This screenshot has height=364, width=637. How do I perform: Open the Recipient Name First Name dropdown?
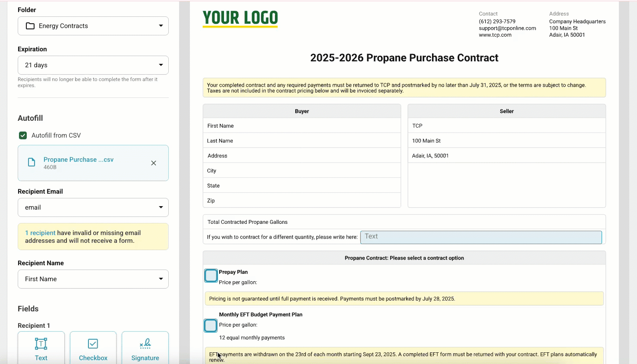point(93,279)
